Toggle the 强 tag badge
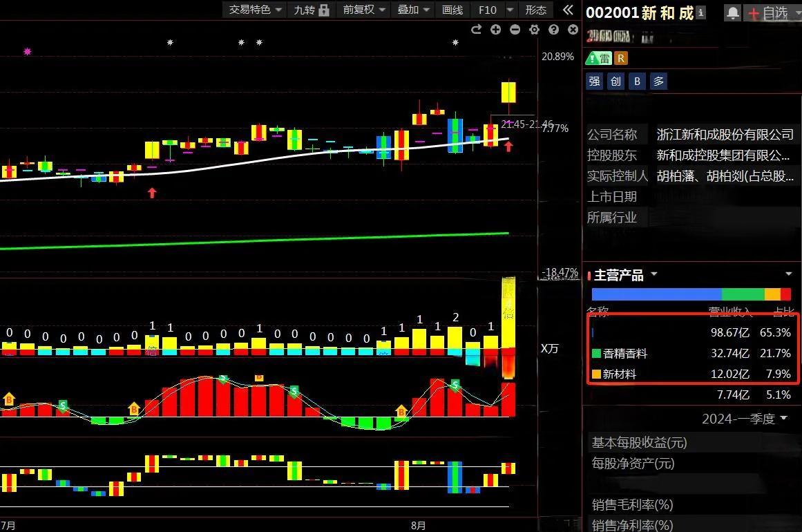 594,82
